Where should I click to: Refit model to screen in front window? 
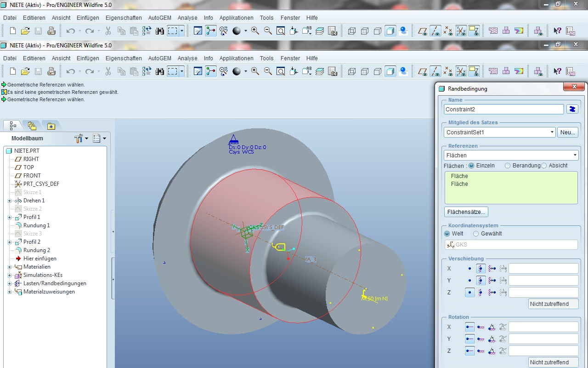click(281, 71)
